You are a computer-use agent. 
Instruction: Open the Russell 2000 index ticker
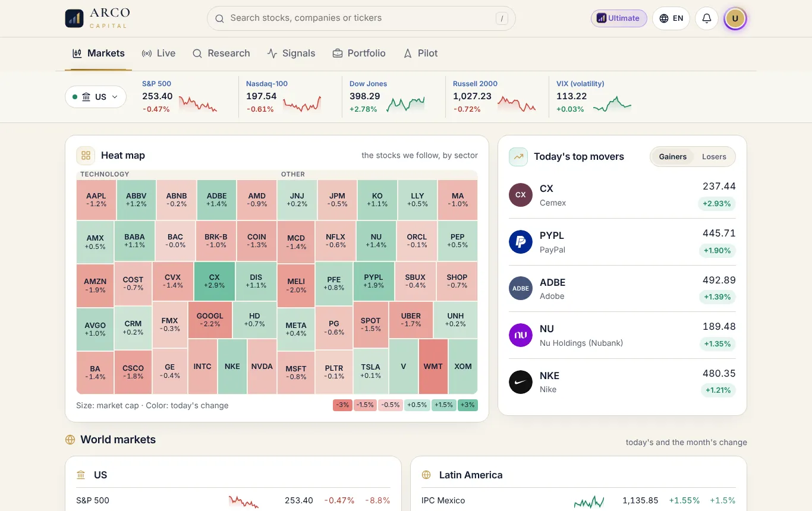pos(493,97)
